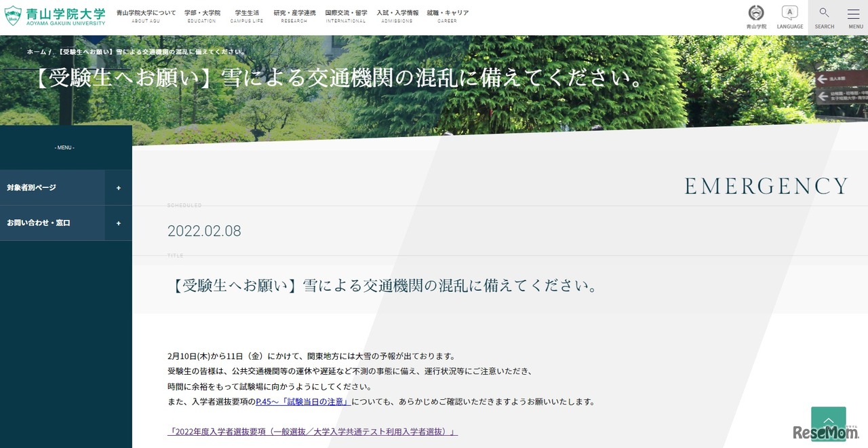Open 入試・入学情報 ADMISSIONS menu
Screen dimensions: 868x448
[x=397, y=16]
